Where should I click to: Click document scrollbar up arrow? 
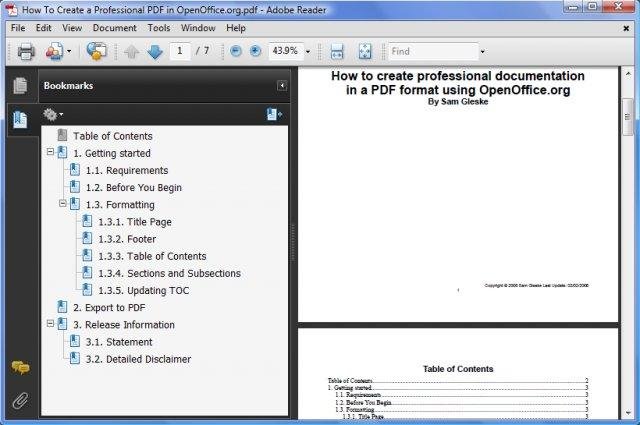[x=628, y=74]
